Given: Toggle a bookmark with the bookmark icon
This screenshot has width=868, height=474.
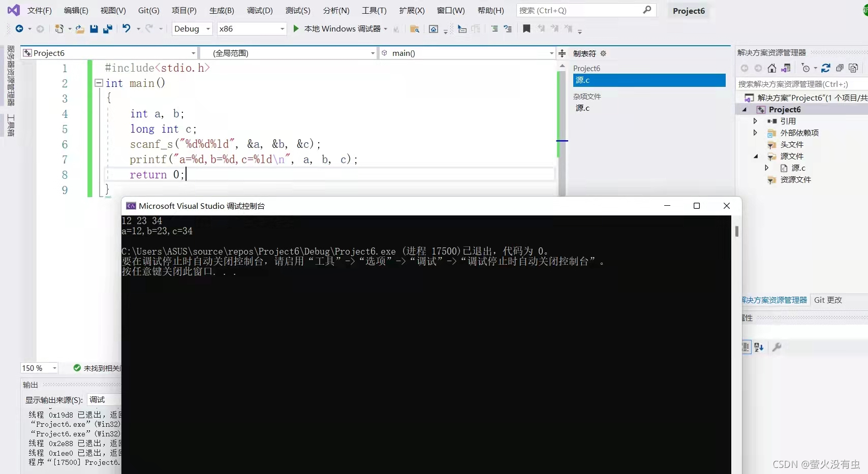Looking at the screenshot, I should [x=526, y=29].
